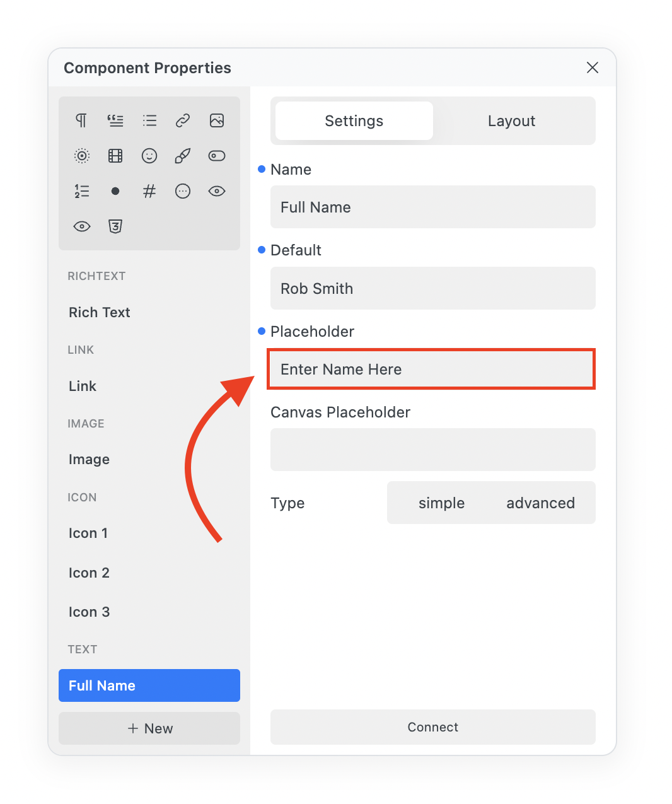672x804 pixels.
Task: Close the Component Properties dialog
Action: click(592, 68)
